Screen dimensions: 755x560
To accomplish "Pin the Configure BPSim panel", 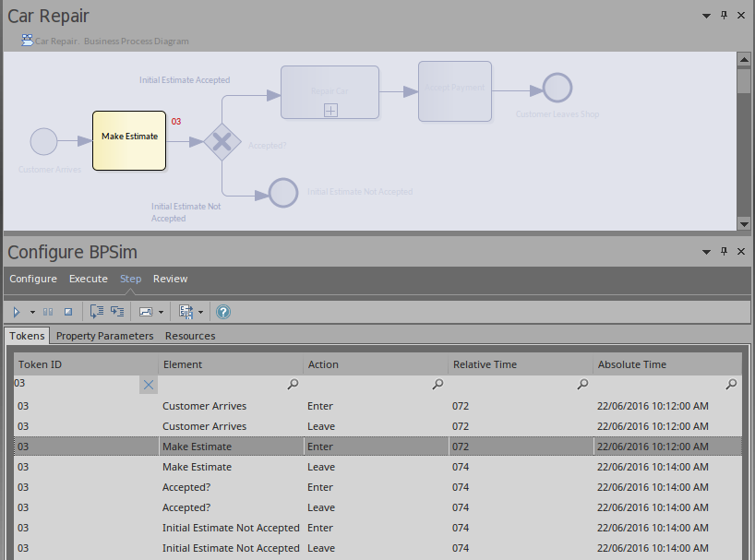I will tap(725, 252).
